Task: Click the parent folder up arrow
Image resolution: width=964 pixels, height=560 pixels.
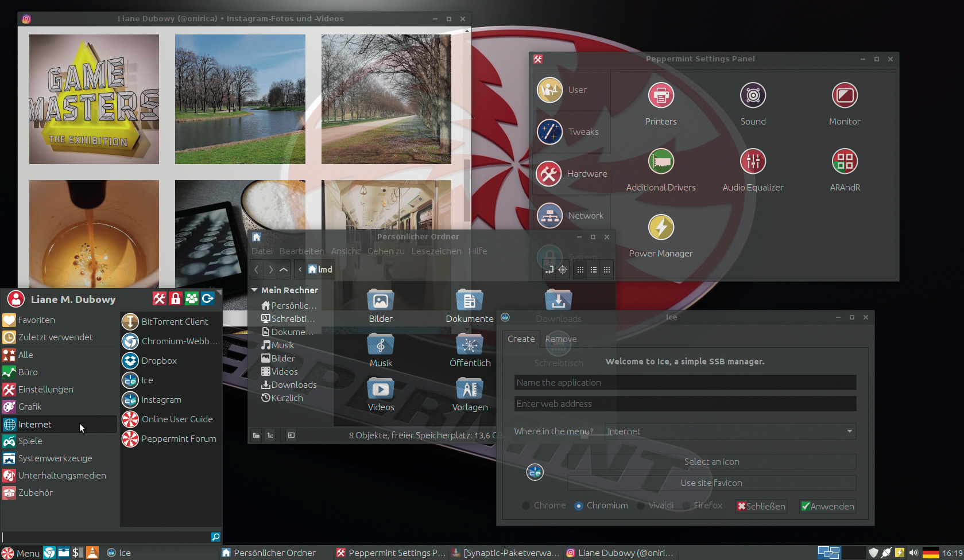Action: tap(284, 269)
